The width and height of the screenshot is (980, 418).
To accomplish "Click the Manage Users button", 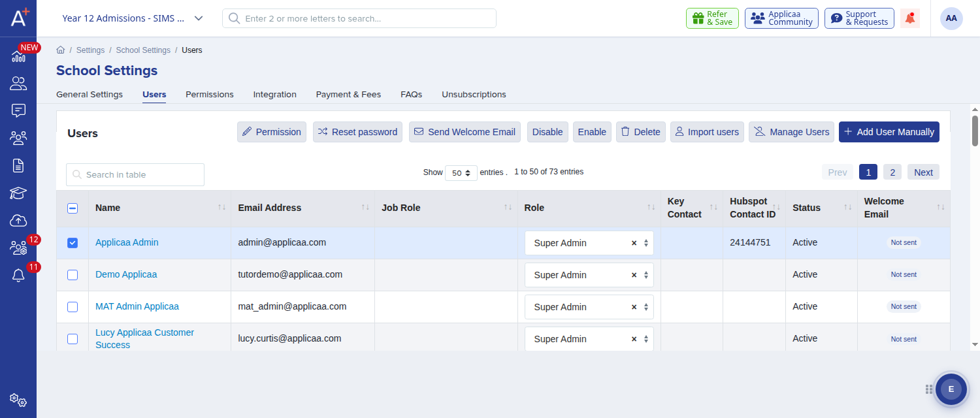I will (792, 132).
